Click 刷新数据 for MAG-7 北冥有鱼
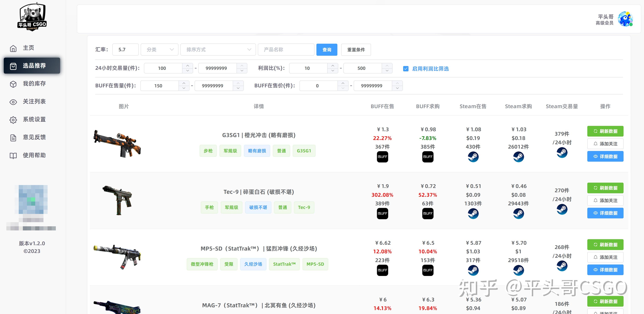Viewport: 644px width, 314px height. [605, 301]
